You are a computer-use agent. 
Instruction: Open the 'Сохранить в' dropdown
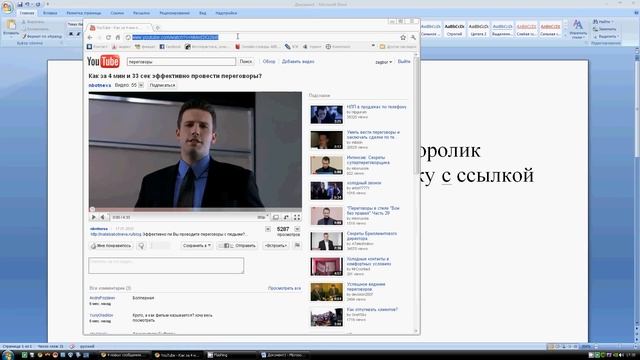(197, 246)
